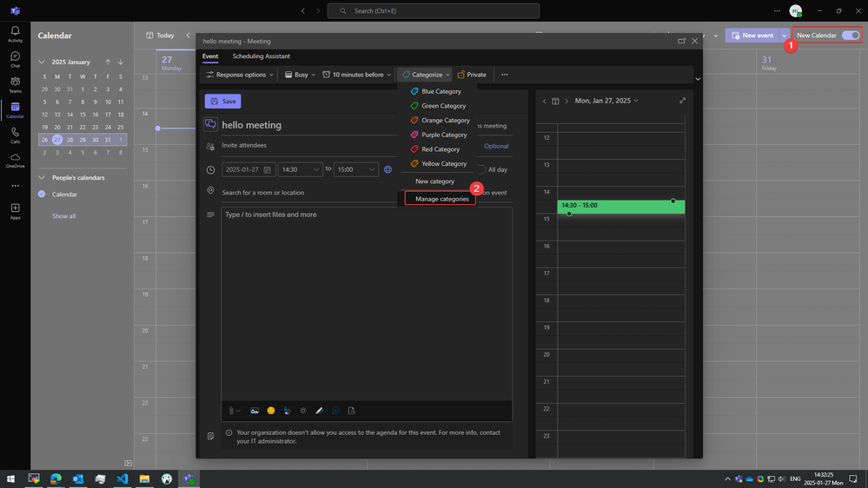Open File Explorer from taskbar
This screenshot has height=488, width=868.
pos(144,478)
